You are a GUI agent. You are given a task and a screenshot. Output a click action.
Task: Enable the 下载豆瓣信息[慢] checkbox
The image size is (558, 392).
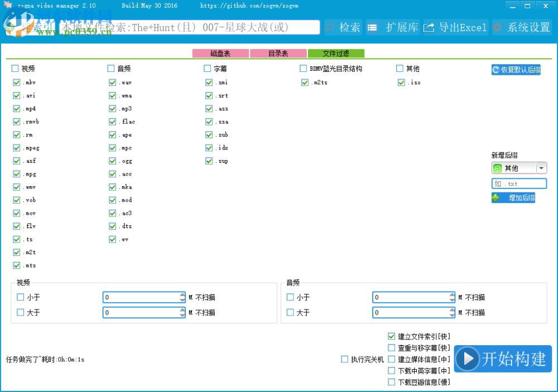(x=391, y=381)
